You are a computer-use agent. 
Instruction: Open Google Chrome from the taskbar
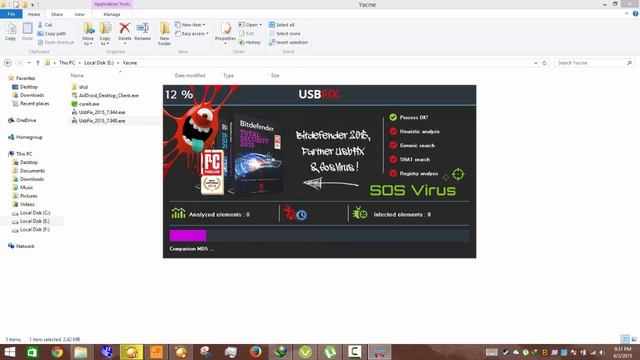click(57, 352)
